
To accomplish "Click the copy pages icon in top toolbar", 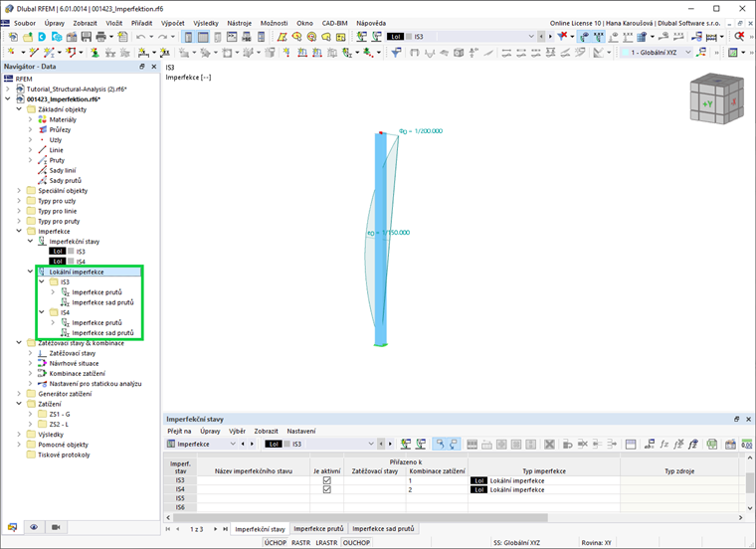I will click(x=123, y=37).
